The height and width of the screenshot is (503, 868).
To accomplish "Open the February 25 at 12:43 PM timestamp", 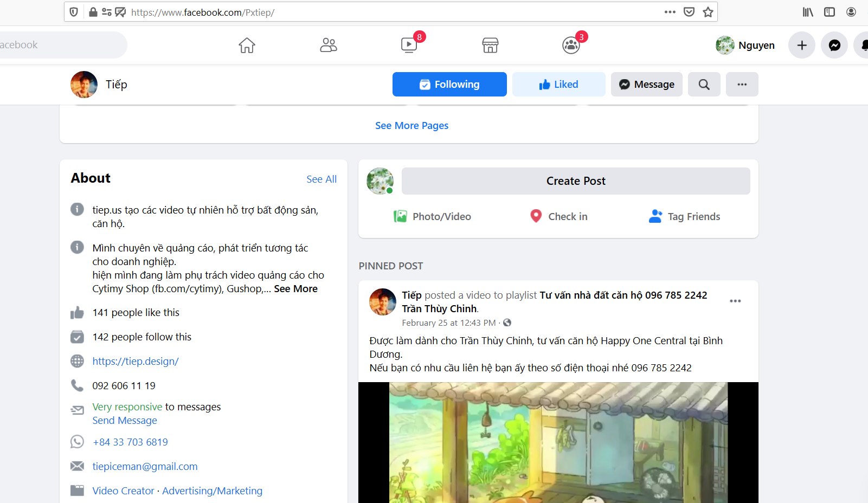I will [x=448, y=323].
